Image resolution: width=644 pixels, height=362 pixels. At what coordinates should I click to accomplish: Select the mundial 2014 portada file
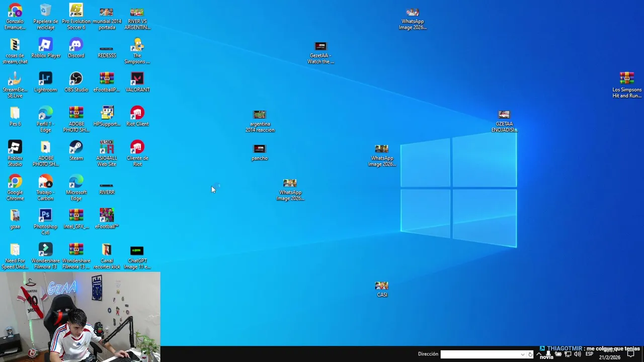[107, 19]
